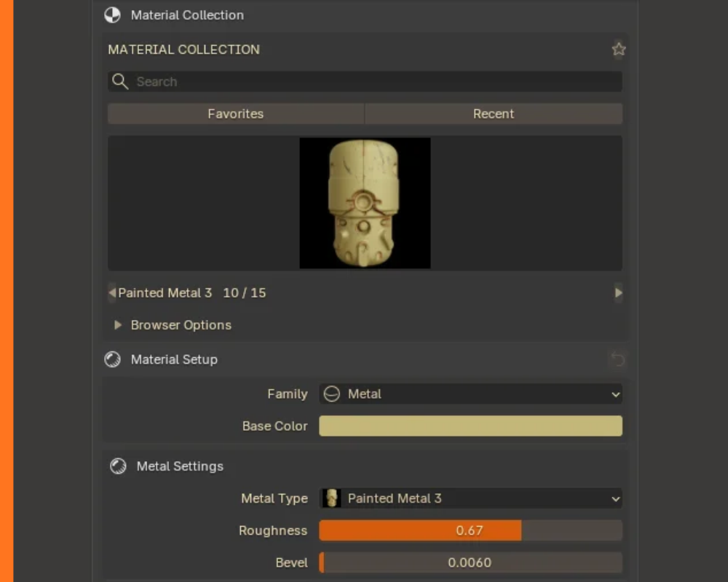Expand Browser Options section
The width and height of the screenshot is (728, 582).
point(118,325)
